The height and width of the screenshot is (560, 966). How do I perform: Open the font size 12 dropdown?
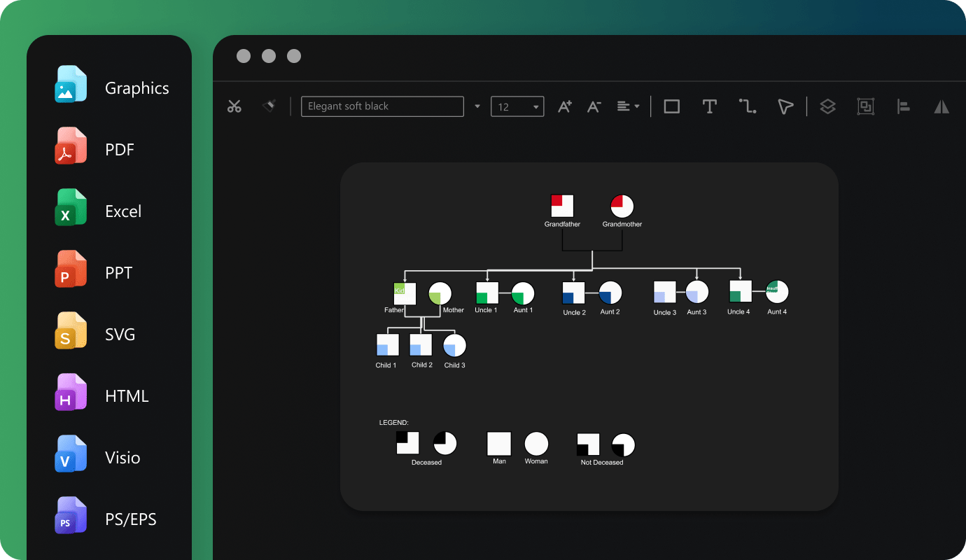pos(517,106)
